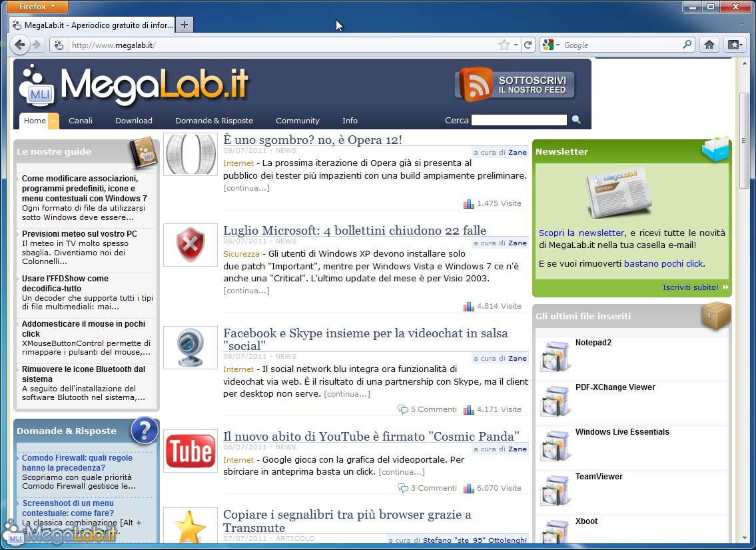Image resolution: width=756 pixels, height=550 pixels.
Task: Click the scrollbar up arrow
Action: tap(745, 63)
